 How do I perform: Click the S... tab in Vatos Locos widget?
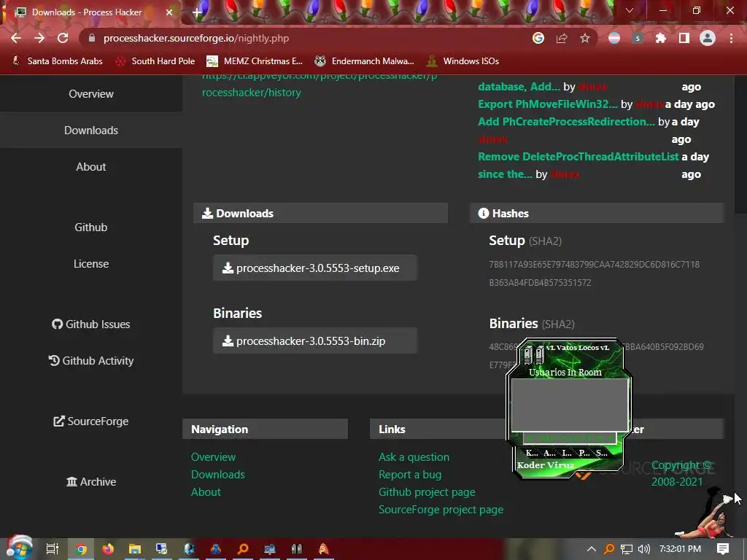click(x=602, y=453)
